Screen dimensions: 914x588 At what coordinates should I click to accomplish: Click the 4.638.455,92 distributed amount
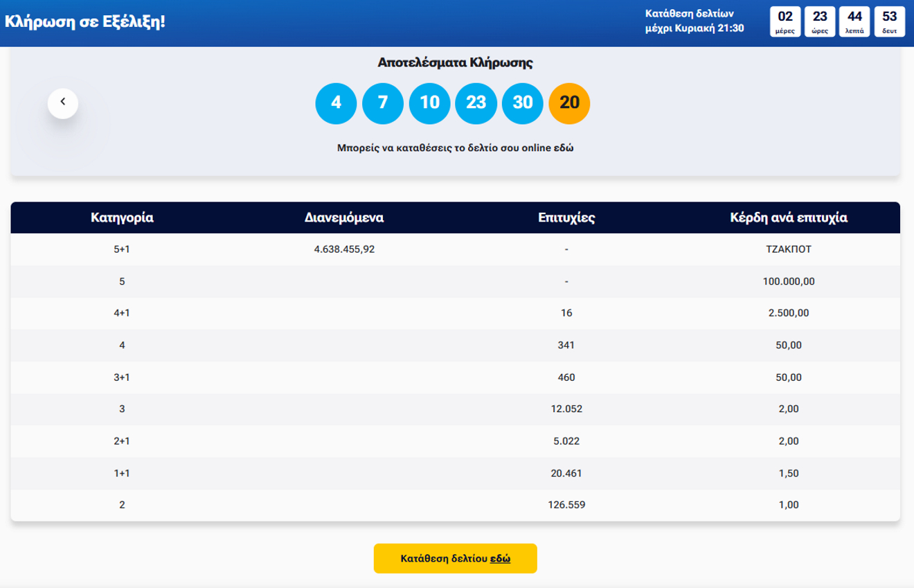[x=344, y=249]
